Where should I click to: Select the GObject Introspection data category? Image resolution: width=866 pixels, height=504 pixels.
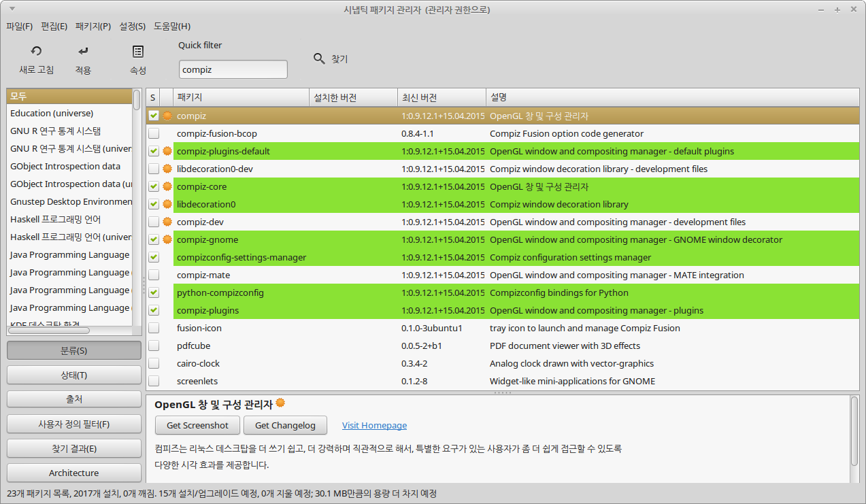[x=69, y=166]
